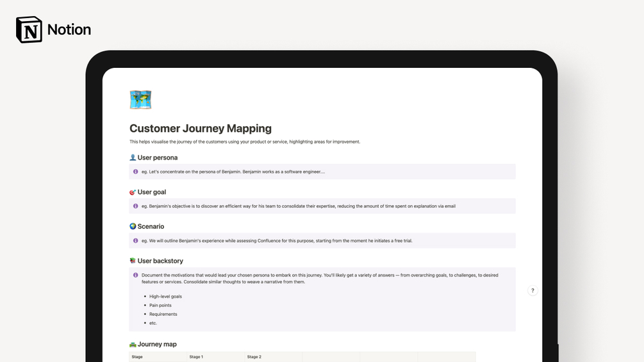Viewport: 644px width, 362px height.
Task: Click the Scenario heading
Action: click(151, 227)
